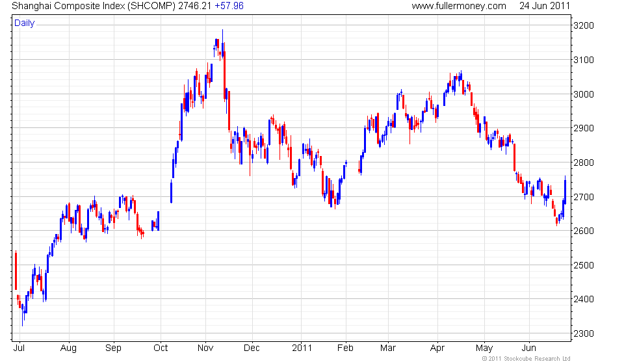Click the daily change +57.96
Viewport: 624px width, 364px height.
pos(229,6)
